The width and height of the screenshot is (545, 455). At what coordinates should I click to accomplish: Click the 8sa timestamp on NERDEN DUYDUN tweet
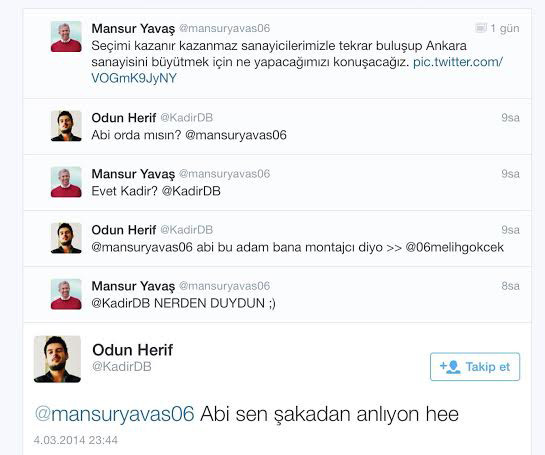click(x=510, y=286)
